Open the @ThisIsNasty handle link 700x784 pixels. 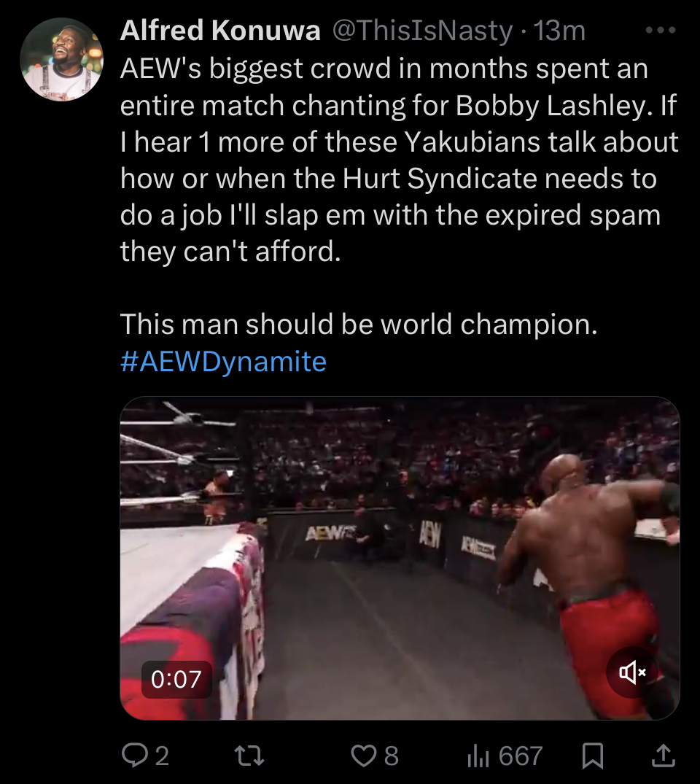point(422,31)
